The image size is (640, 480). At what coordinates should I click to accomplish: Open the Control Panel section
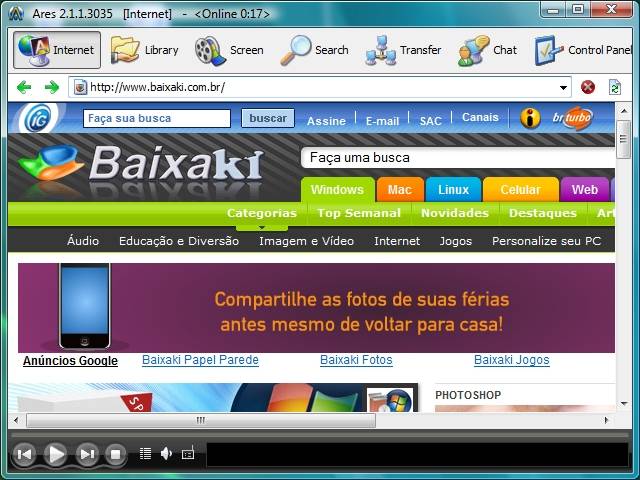point(583,50)
